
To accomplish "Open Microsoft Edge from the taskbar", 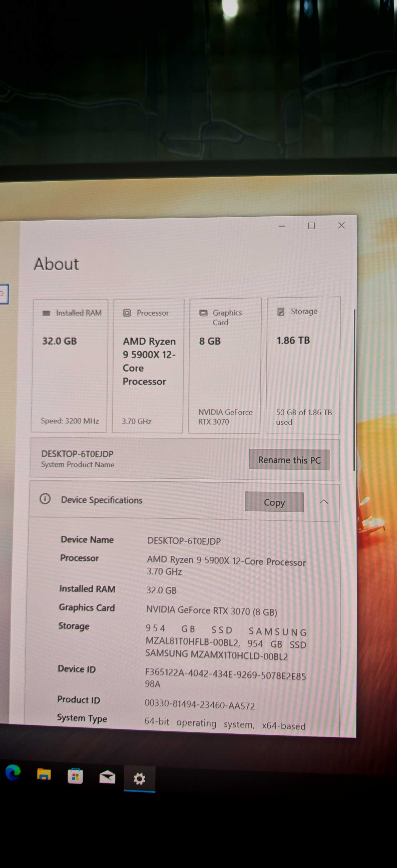I will click(13, 772).
